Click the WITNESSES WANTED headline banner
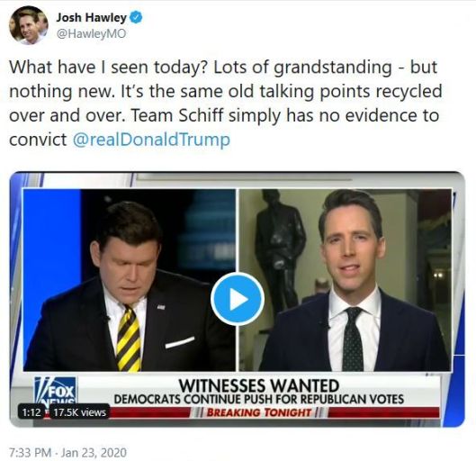Image resolution: width=476 pixels, height=461 pixels. click(x=258, y=385)
